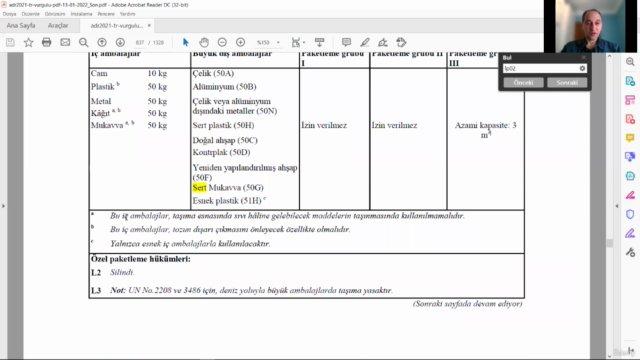Open the Düzenle menu
Viewport: 640px width, 360px height.
(31, 14)
